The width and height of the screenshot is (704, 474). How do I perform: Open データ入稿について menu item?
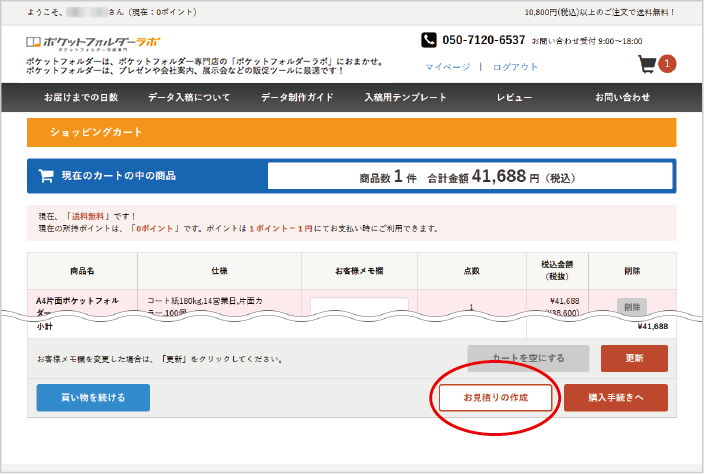click(190, 98)
